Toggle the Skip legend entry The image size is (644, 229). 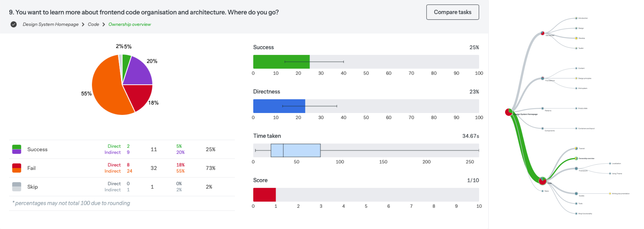click(17, 187)
